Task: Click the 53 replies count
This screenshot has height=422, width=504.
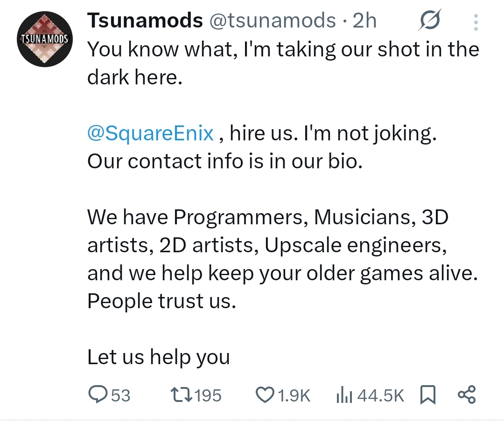Action: [x=120, y=396]
